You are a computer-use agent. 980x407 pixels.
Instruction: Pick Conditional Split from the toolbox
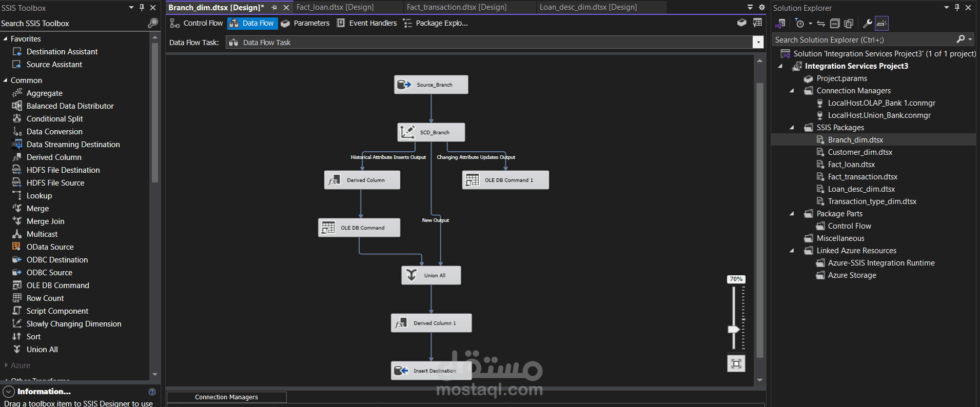point(54,119)
